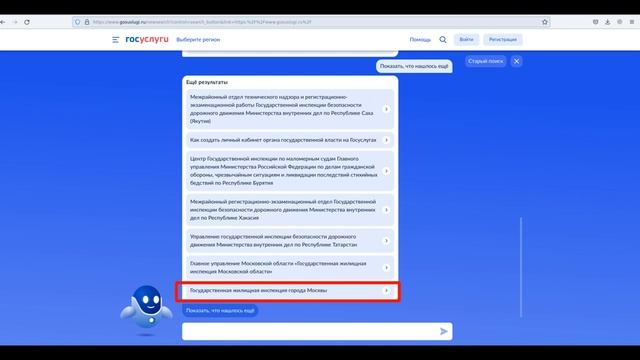Click the Войти button

coord(466,40)
